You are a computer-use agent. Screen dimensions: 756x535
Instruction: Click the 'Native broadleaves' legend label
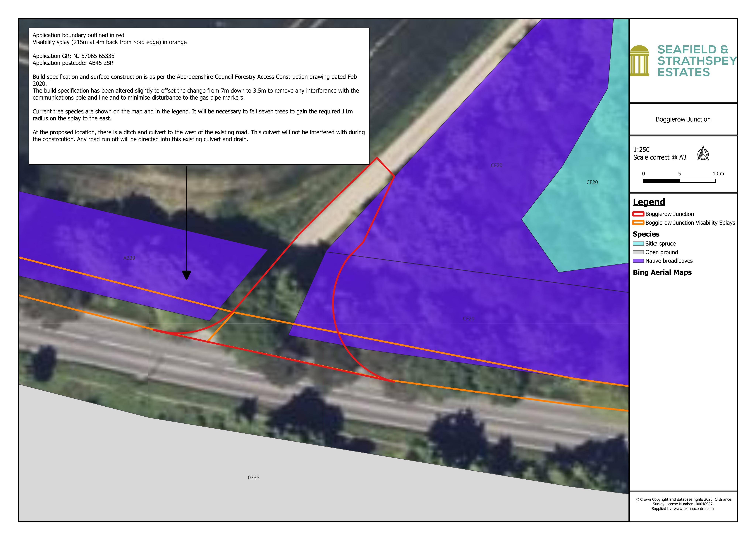coord(669,261)
